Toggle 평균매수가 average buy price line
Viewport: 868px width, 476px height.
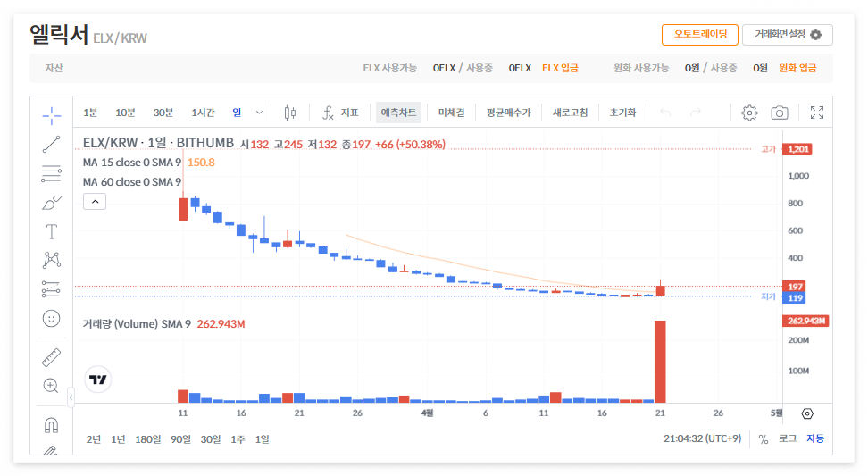(508, 113)
